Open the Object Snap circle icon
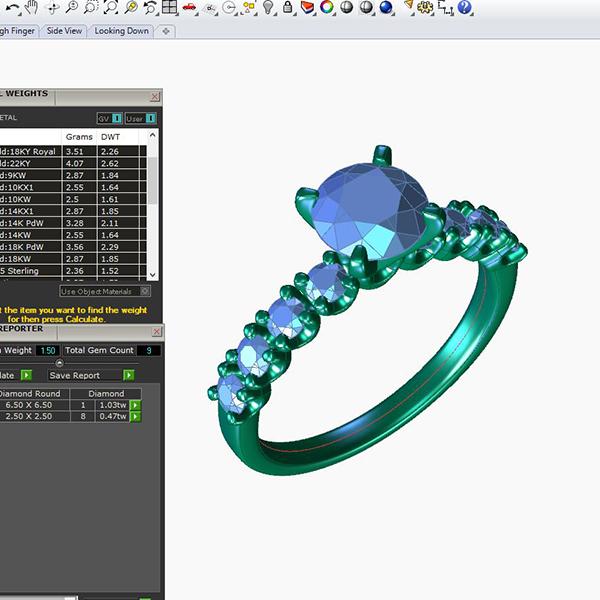This screenshot has width=600, height=600. coord(229,8)
